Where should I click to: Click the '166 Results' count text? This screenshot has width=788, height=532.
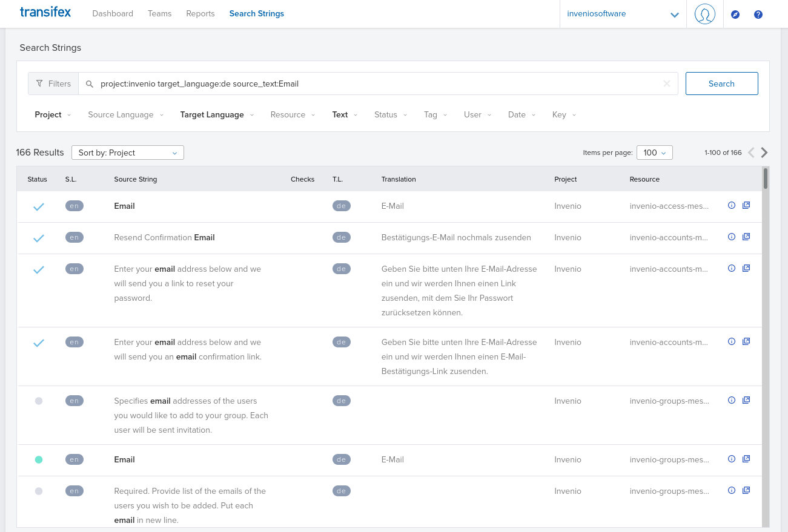[x=40, y=153]
